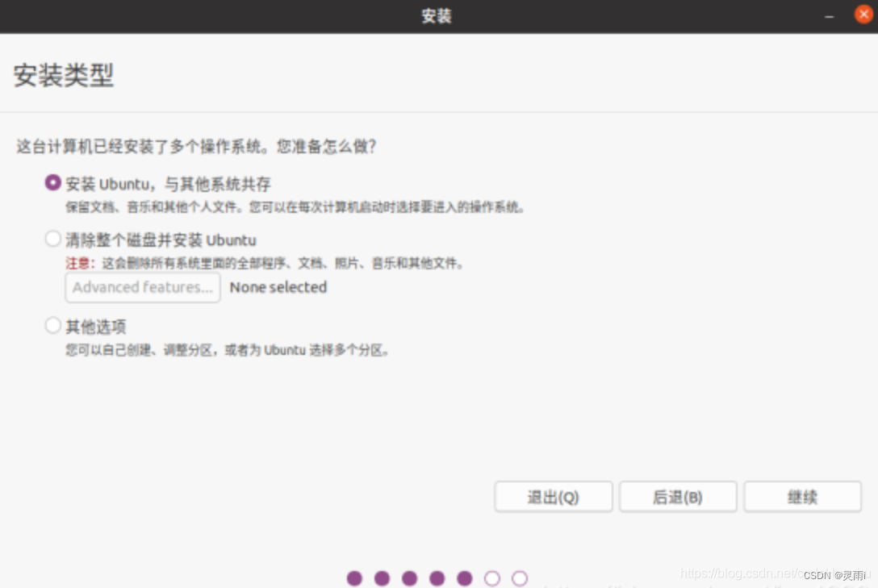
Task: Click the question about multiple operating systems
Action: tap(196, 147)
